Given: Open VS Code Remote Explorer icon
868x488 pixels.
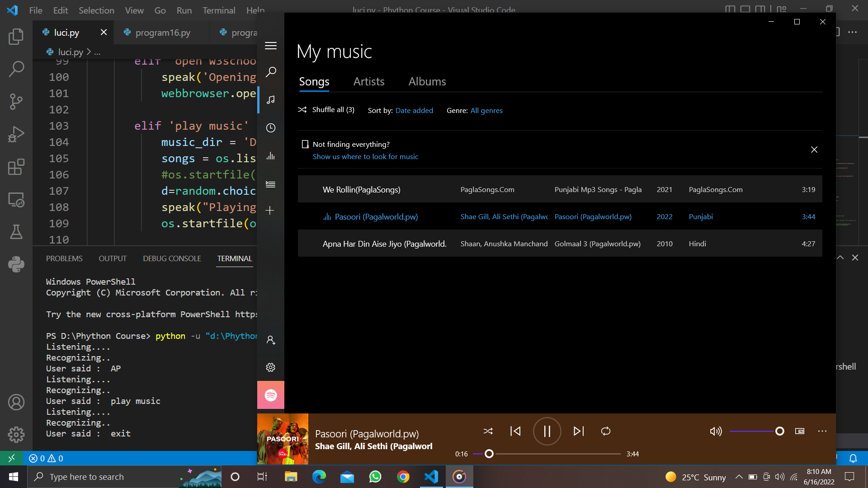Looking at the screenshot, I should point(16,199).
